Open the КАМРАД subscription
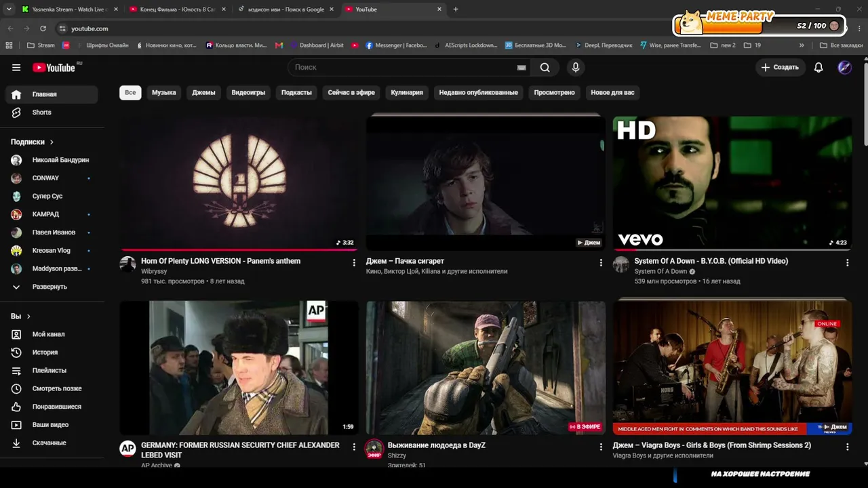This screenshot has width=868, height=488. tap(52, 214)
